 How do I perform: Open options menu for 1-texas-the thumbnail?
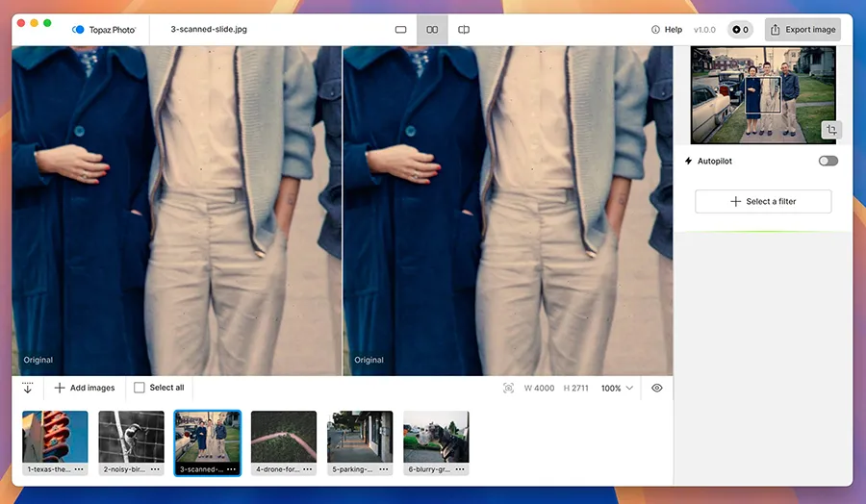79,469
